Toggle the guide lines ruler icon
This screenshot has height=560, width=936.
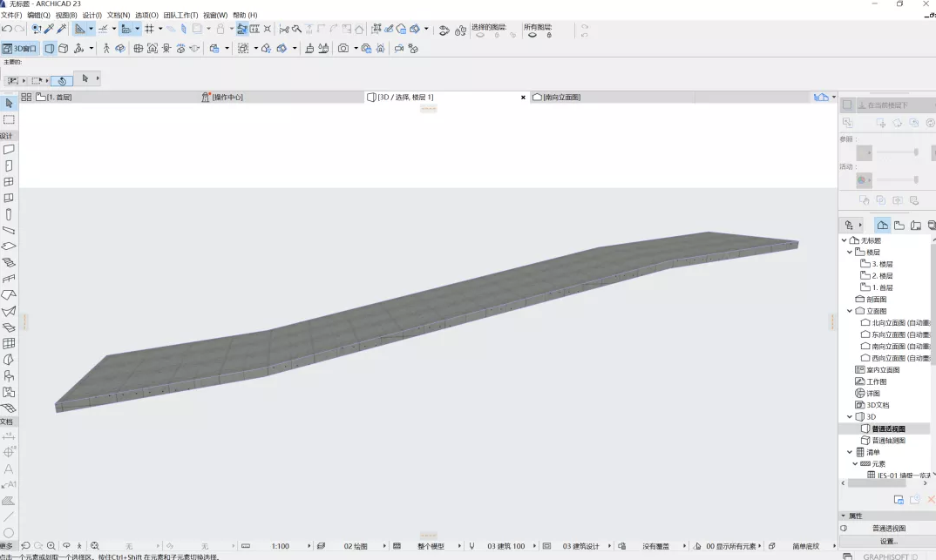click(x=79, y=29)
